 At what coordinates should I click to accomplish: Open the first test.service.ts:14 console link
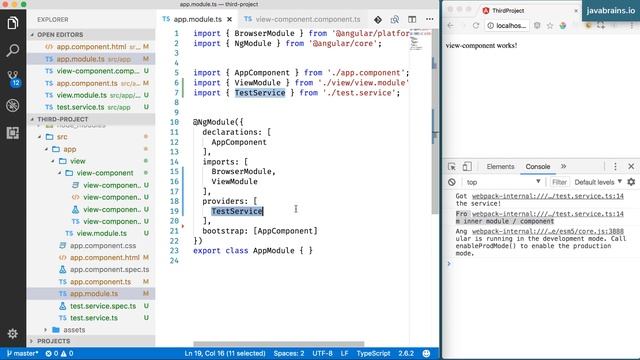coord(548,196)
